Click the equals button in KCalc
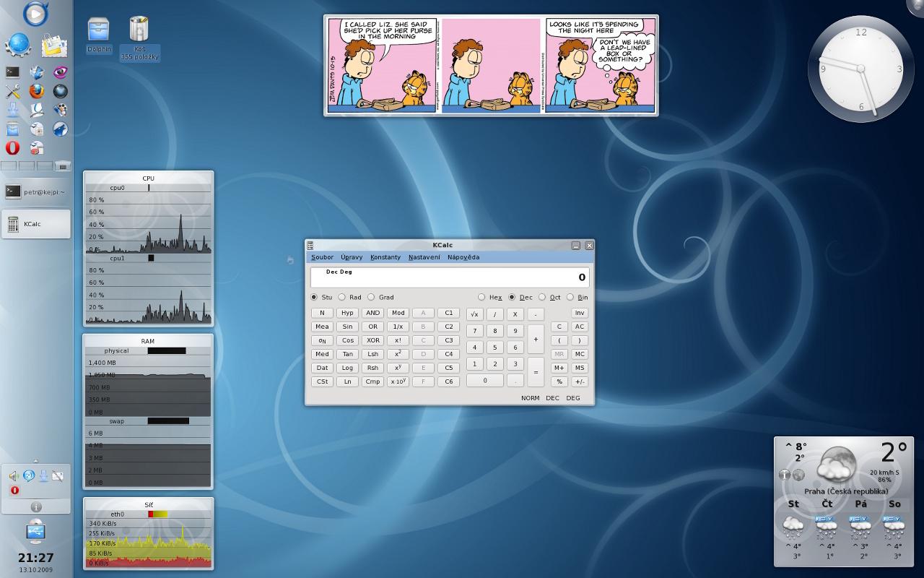 point(536,372)
